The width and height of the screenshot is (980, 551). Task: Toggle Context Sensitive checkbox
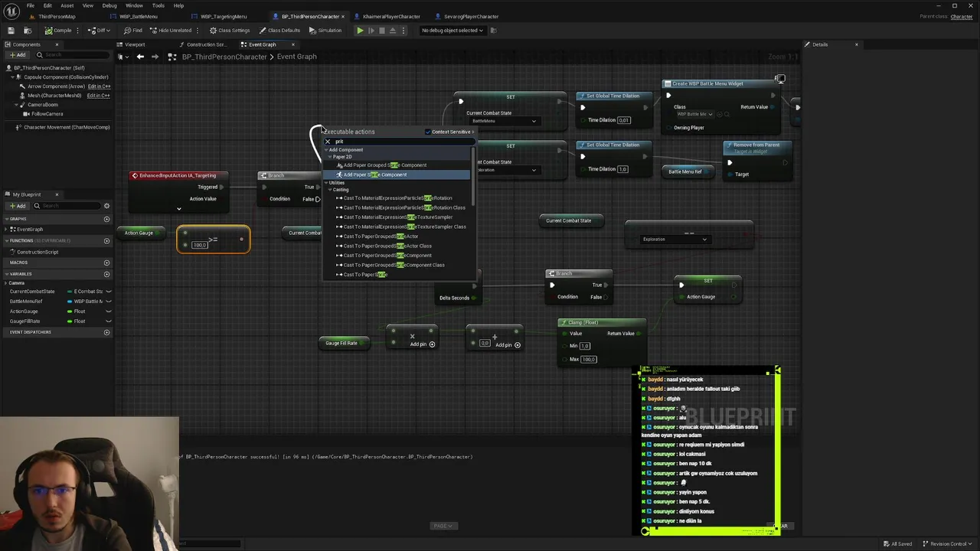point(428,132)
